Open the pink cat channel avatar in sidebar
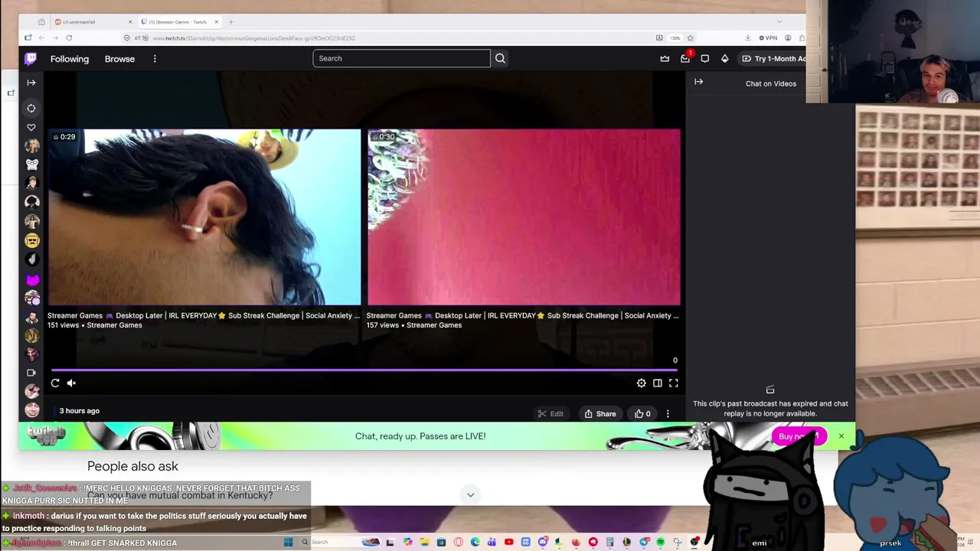980x551 pixels. click(32, 279)
